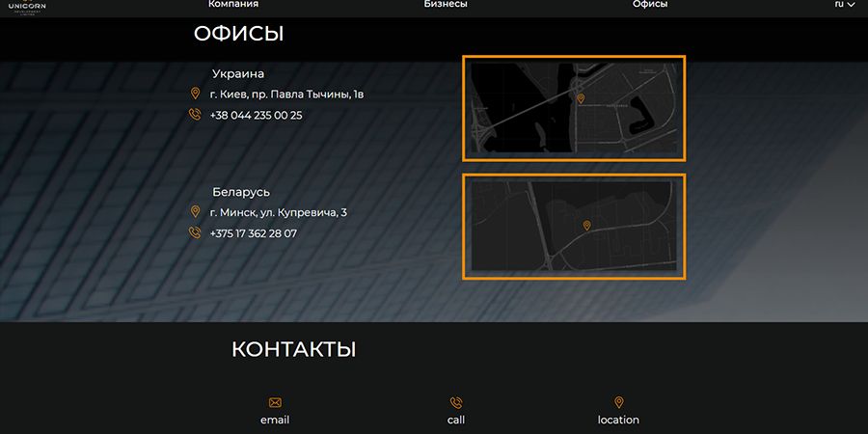Call the Belarus number +375 17 362 28 07
868x434 pixels.
pyautogui.click(x=253, y=233)
